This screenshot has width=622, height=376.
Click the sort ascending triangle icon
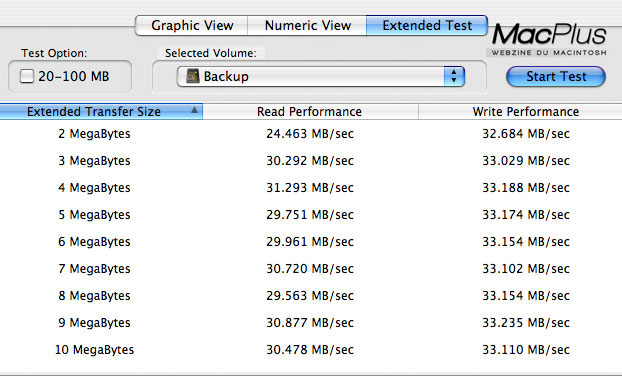pos(194,110)
